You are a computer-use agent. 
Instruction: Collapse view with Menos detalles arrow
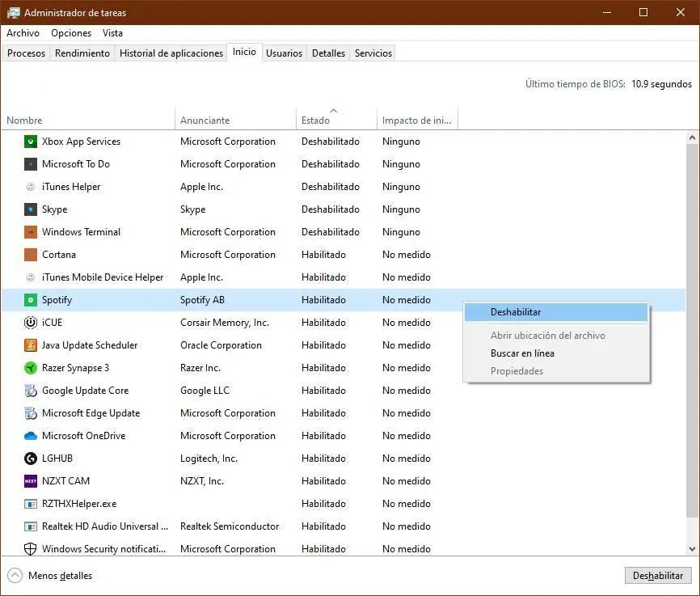click(x=15, y=576)
